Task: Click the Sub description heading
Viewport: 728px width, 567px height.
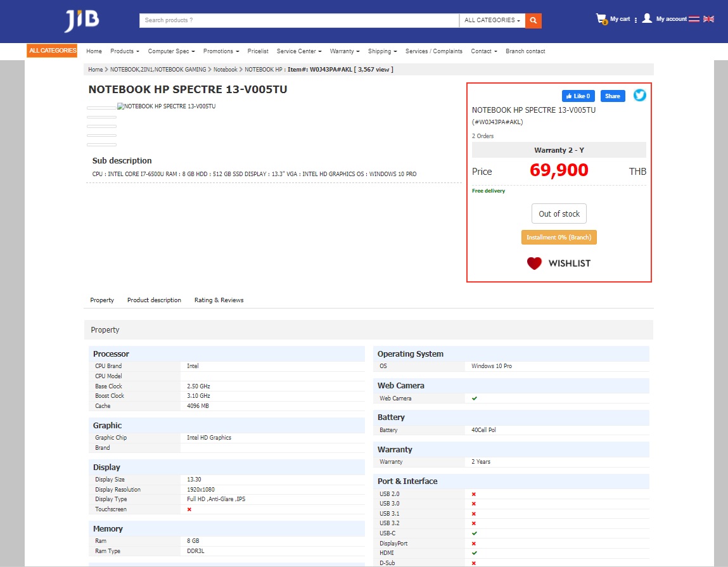Action: (122, 161)
